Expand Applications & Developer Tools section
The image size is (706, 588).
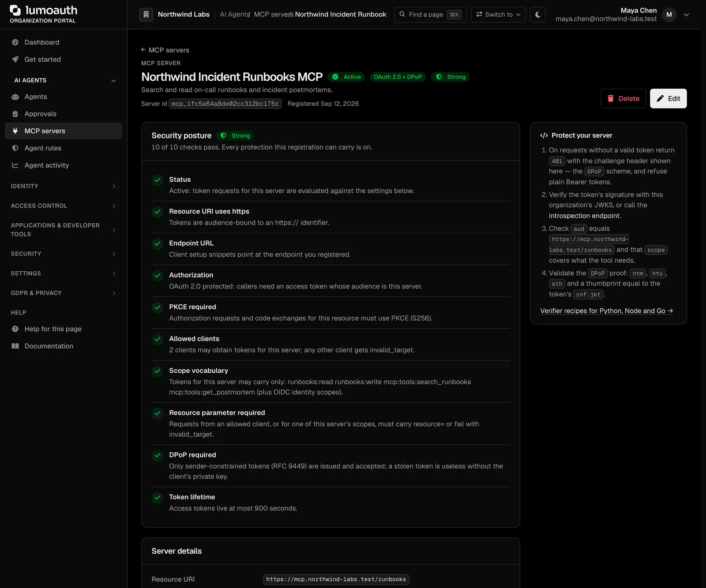(114, 230)
